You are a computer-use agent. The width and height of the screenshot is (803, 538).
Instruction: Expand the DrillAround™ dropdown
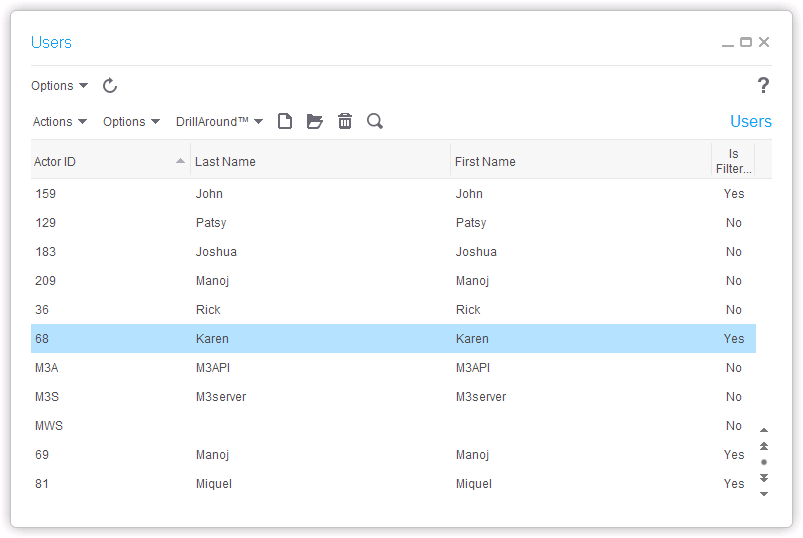tap(219, 122)
